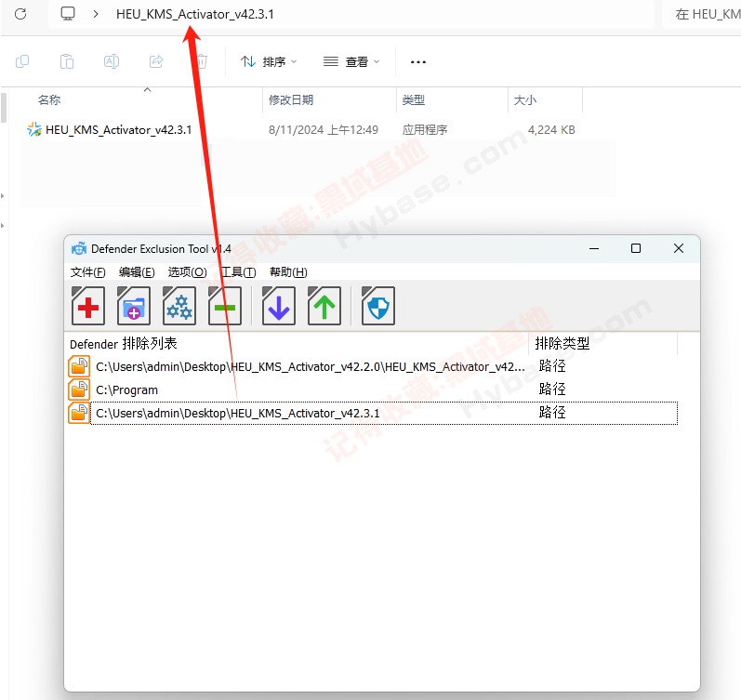Select the Desktop\HEU_KMS_Activator_v42.3.1 exclusion row

(x=373, y=413)
